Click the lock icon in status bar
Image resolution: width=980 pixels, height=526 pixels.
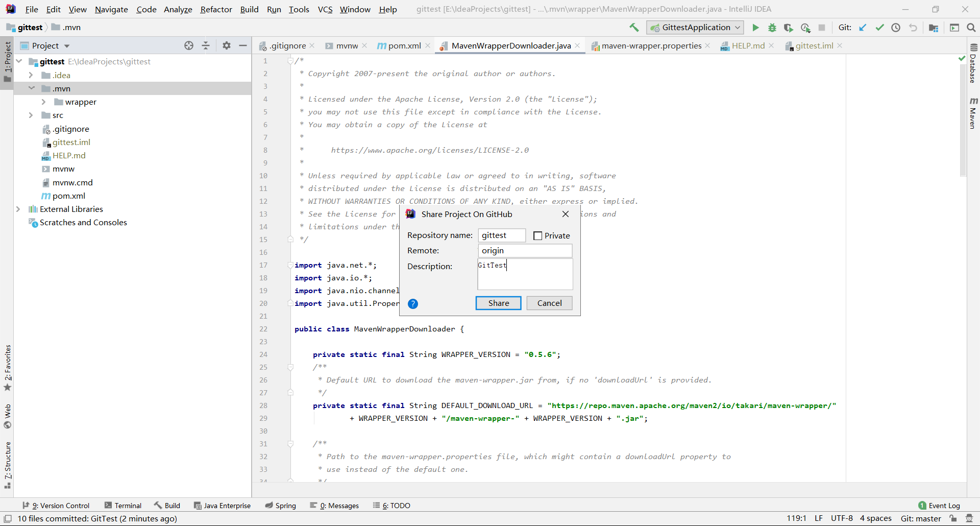point(953,518)
